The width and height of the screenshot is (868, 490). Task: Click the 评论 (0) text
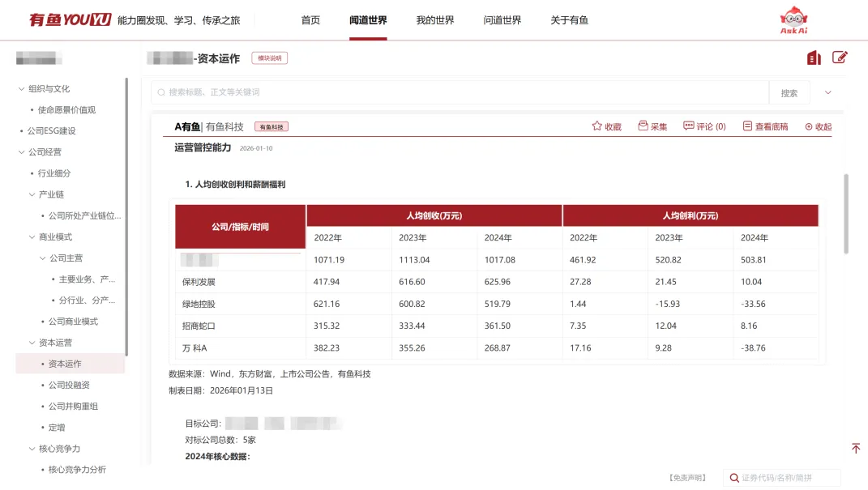point(712,126)
